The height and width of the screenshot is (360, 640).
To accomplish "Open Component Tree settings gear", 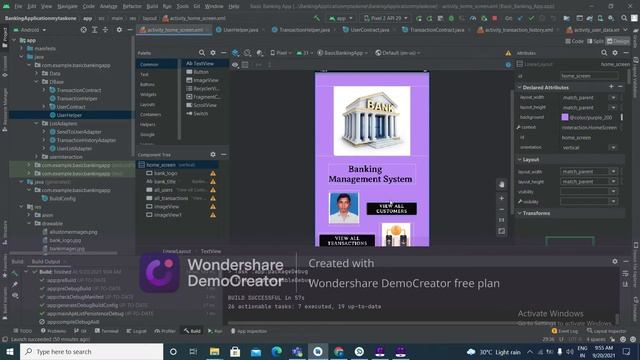I will [x=213, y=155].
